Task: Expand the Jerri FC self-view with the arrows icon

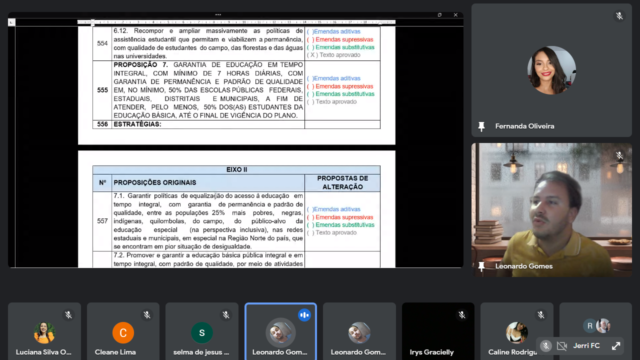Action: (x=616, y=346)
